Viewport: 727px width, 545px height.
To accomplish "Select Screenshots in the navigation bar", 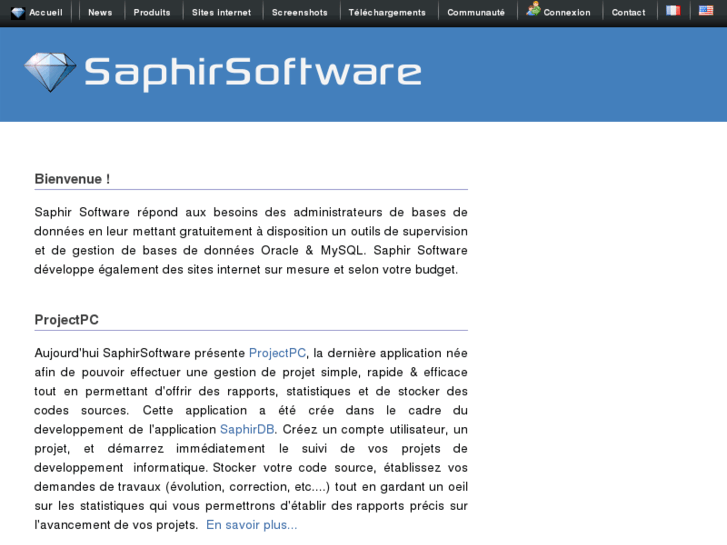I will click(300, 13).
